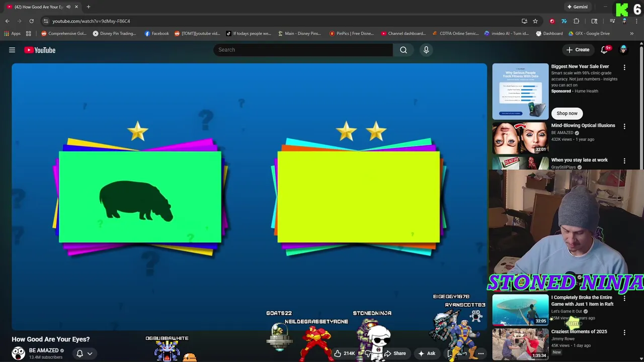This screenshot has width=644, height=362.
Task: Open media controls in Chrome toolbar
Action: [x=612, y=21]
